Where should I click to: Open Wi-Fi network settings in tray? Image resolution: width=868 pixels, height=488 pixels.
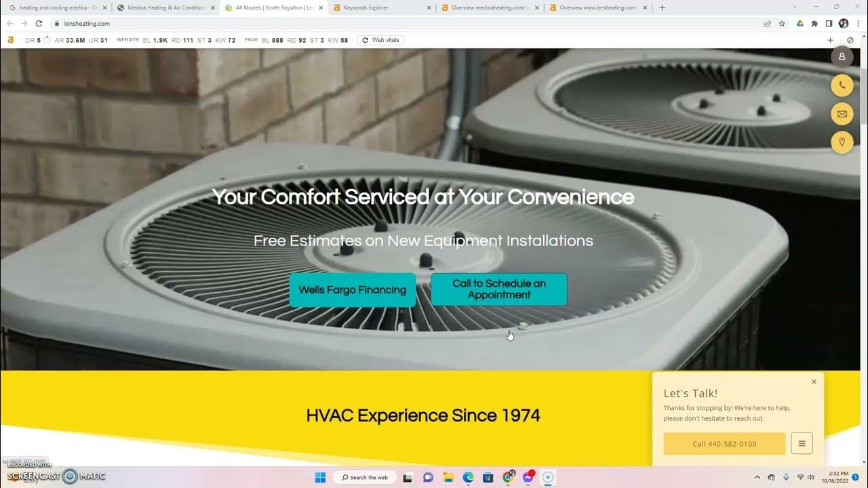pyautogui.click(x=800, y=477)
